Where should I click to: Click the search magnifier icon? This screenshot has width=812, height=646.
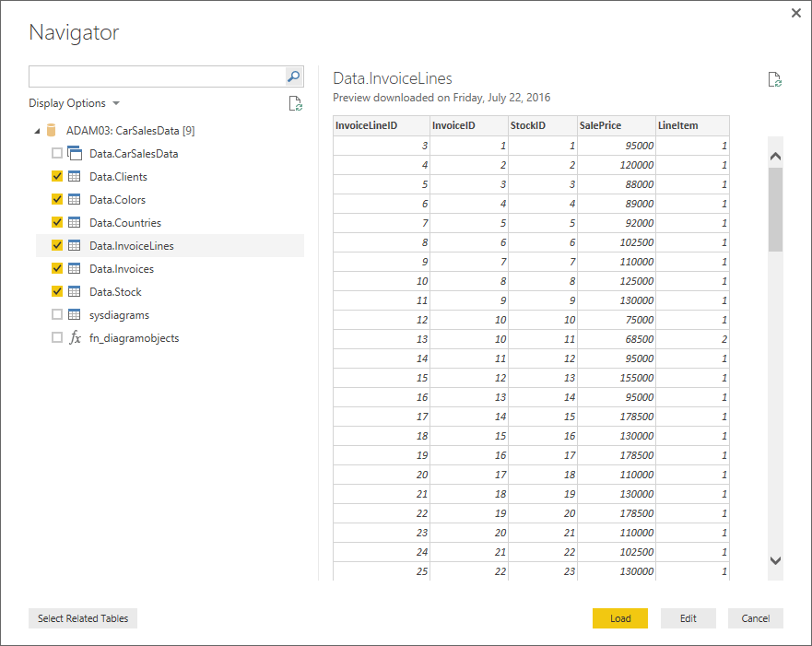pos(293,76)
